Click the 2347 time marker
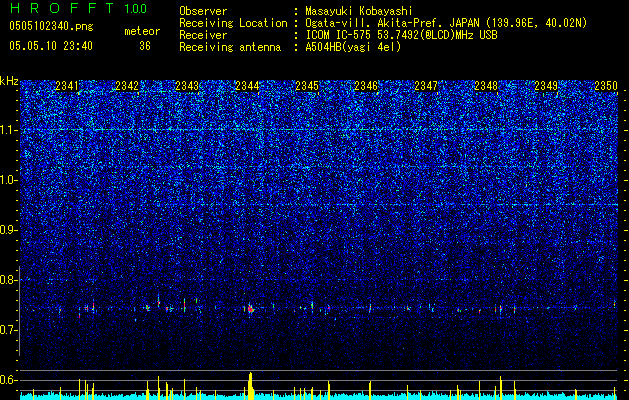629x400 pixels. 426,86
